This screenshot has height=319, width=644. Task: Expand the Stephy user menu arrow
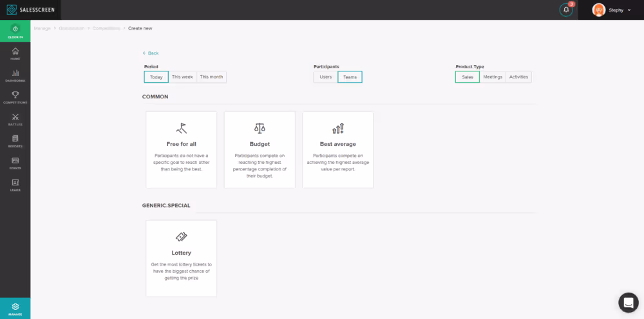[629, 10]
